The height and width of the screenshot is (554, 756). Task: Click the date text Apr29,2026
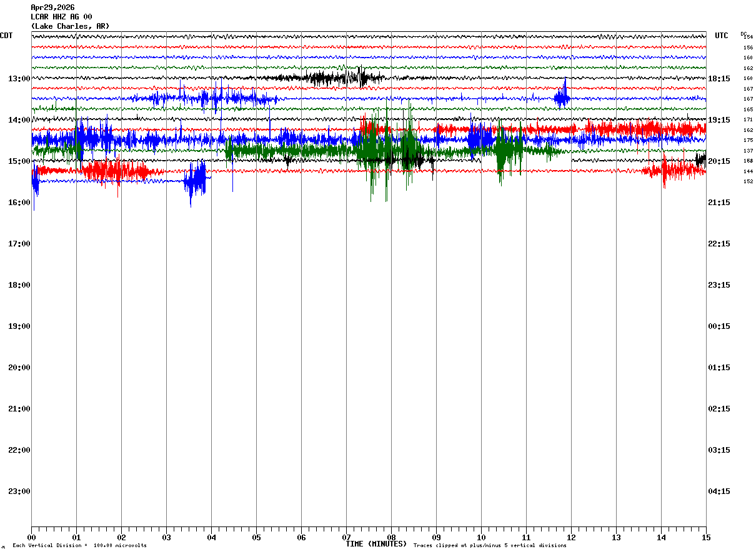click(52, 8)
